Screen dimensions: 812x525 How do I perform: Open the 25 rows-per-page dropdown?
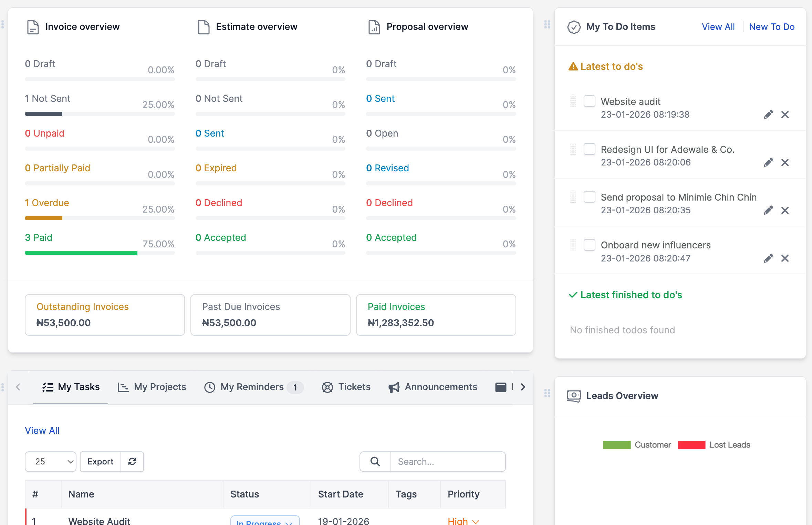[x=51, y=461]
